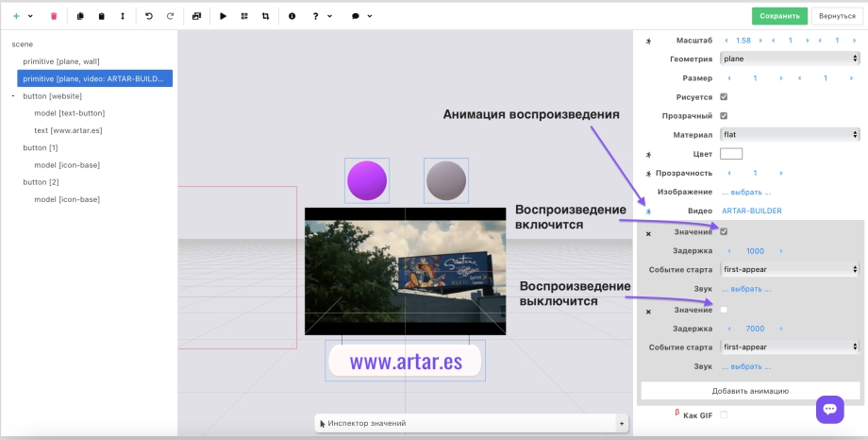Image resolution: width=868 pixels, height=440 pixels.
Task: Click the crop tool icon
Action: 265,16
